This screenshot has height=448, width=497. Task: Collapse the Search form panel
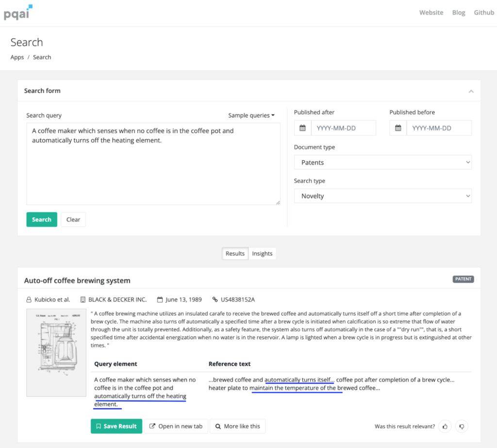point(471,91)
